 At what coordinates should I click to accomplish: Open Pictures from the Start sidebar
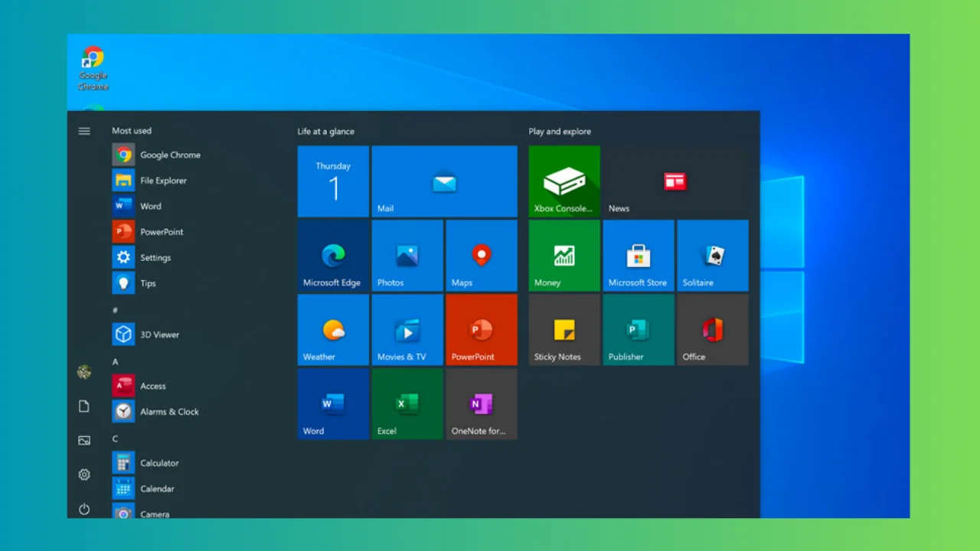[84, 440]
